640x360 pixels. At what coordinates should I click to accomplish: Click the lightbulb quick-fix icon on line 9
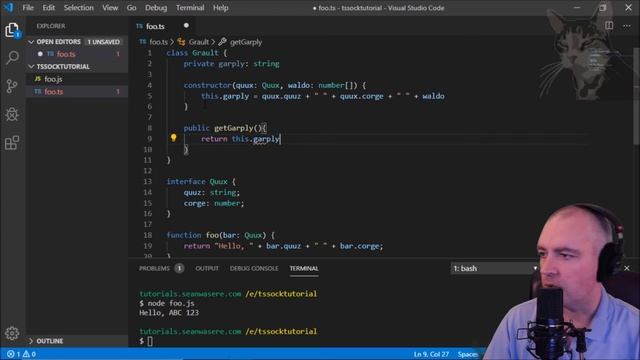(x=173, y=138)
